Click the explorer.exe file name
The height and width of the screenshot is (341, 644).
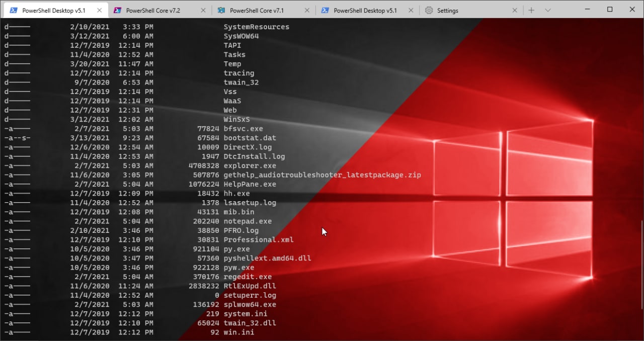(250, 165)
